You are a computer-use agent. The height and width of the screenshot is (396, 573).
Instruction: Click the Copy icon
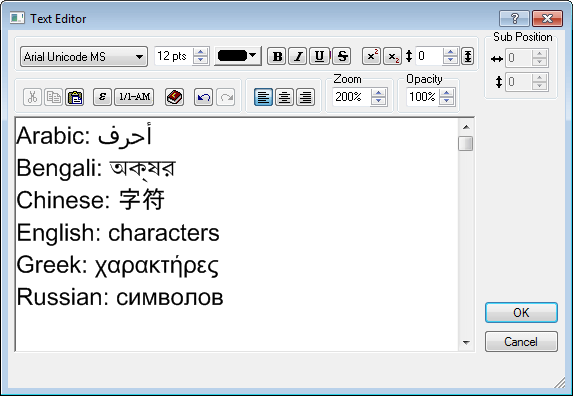pos(53,97)
